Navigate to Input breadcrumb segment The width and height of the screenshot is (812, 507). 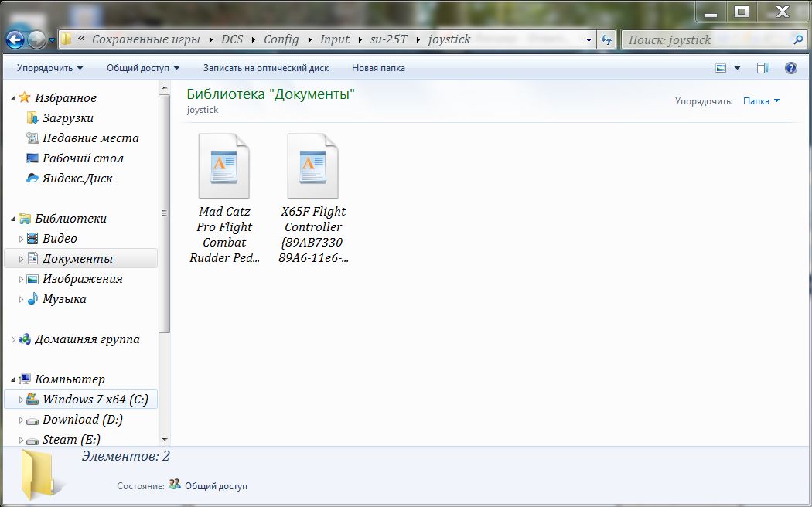point(335,39)
